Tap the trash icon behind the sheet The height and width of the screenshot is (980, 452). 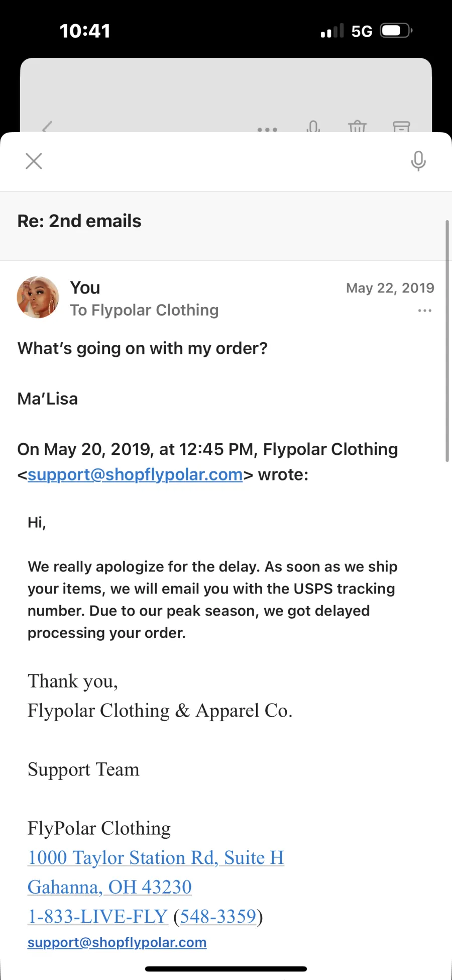[357, 127]
